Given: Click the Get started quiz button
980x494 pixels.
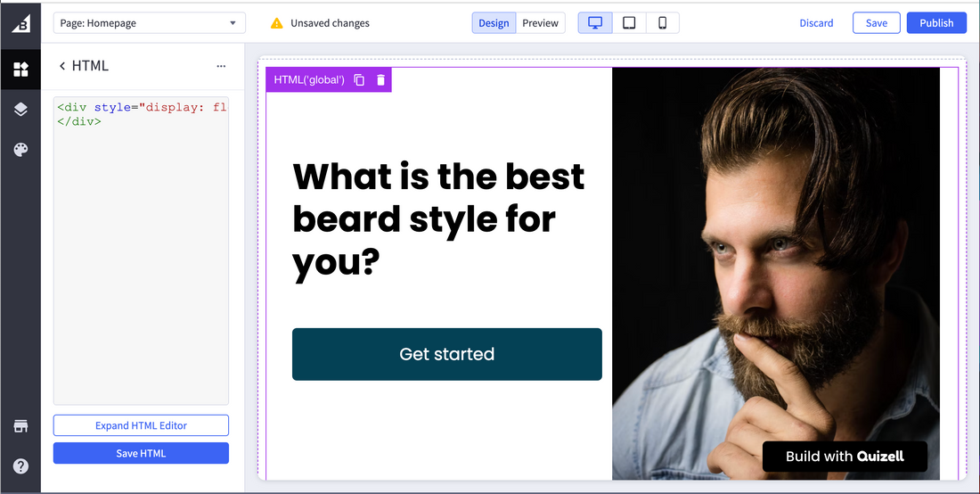Looking at the screenshot, I should 447,354.
